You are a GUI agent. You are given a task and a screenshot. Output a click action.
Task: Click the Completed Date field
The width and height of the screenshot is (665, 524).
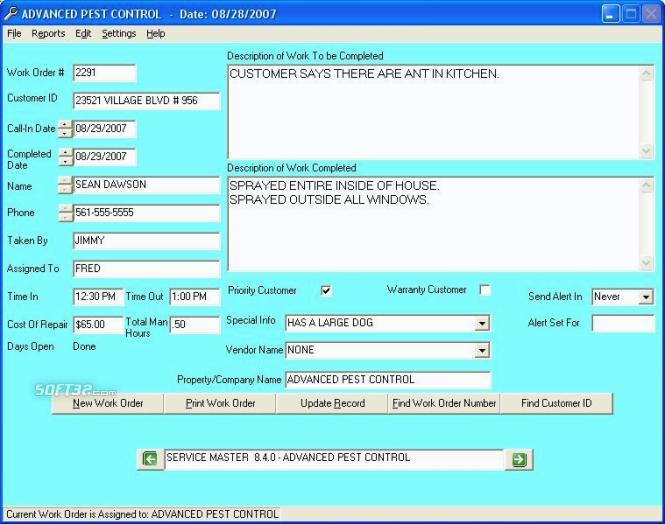[105, 157]
